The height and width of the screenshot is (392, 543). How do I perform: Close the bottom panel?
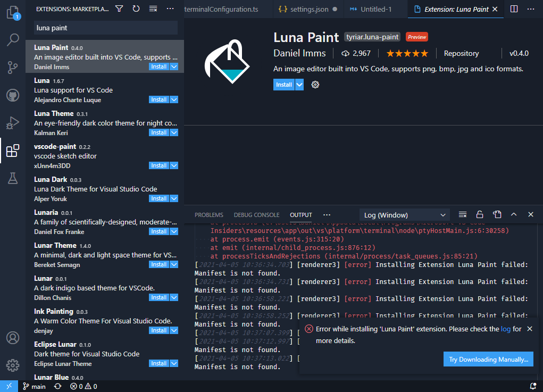point(531,215)
